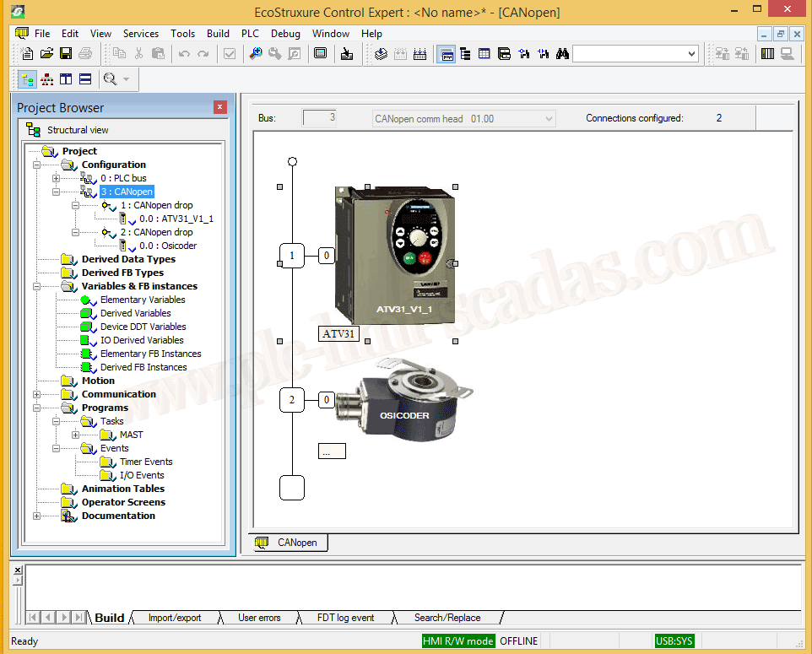Click the zoom-in magnifier toolbar icon
This screenshot has height=654, width=812.
click(256, 54)
